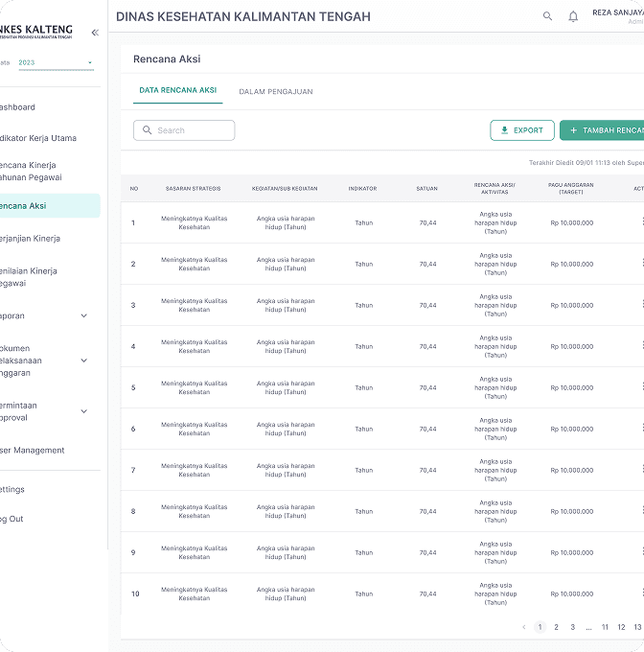
Task: Select pagination page 1
Action: click(540, 627)
